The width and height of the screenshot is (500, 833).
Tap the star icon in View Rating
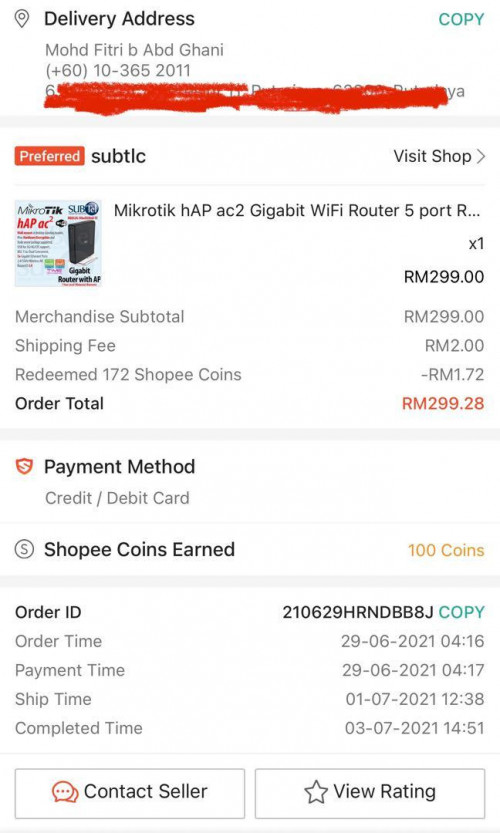316,792
